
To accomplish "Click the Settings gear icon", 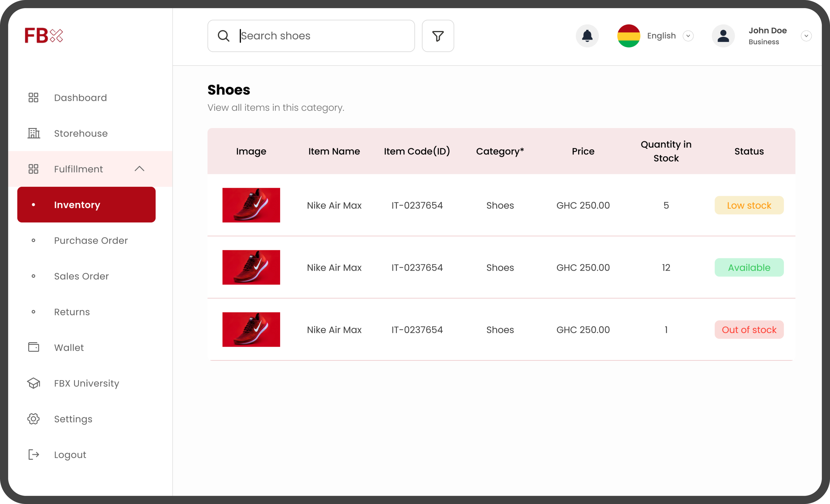I will coord(33,418).
